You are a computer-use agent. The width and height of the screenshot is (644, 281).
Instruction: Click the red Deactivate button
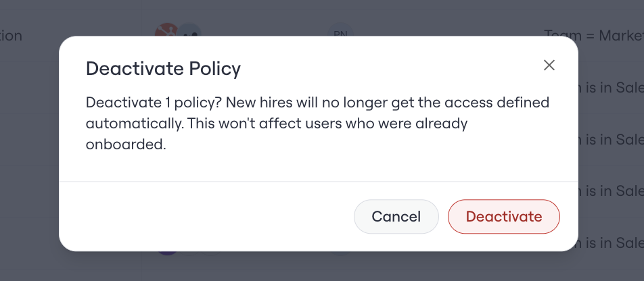(x=503, y=217)
